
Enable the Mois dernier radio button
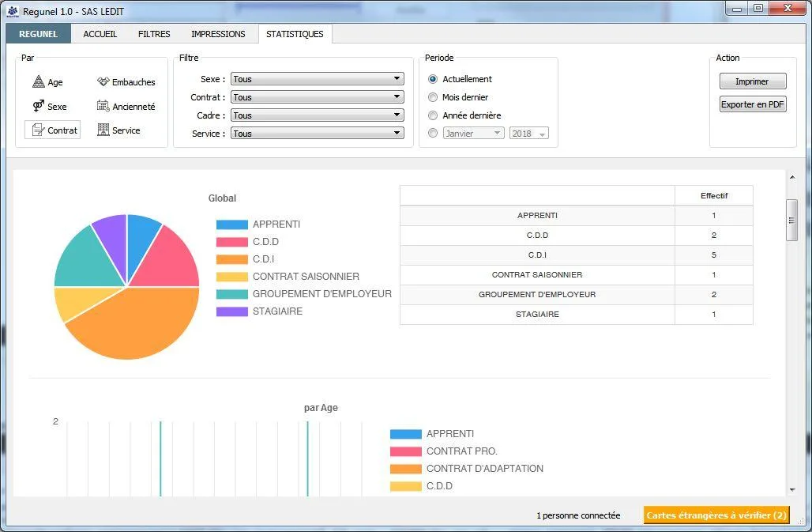click(x=433, y=97)
